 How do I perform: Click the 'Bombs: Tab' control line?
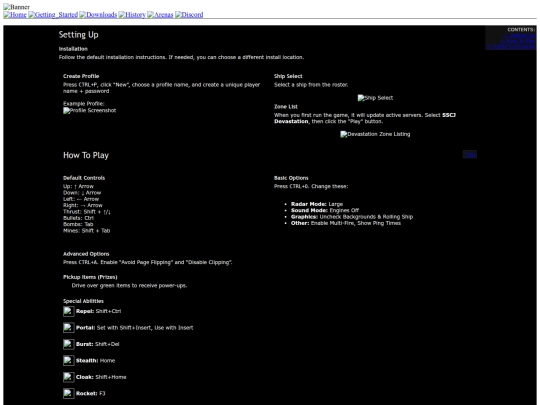(78, 224)
